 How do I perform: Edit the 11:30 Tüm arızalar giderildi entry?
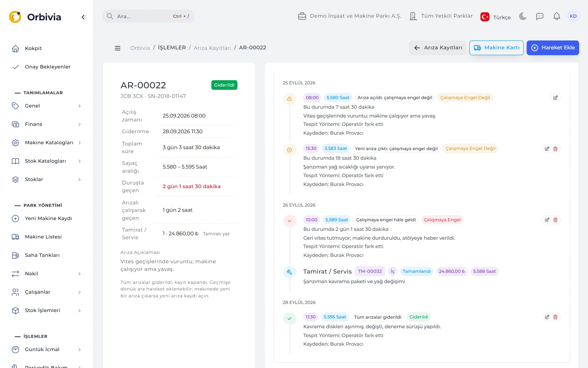click(x=547, y=317)
